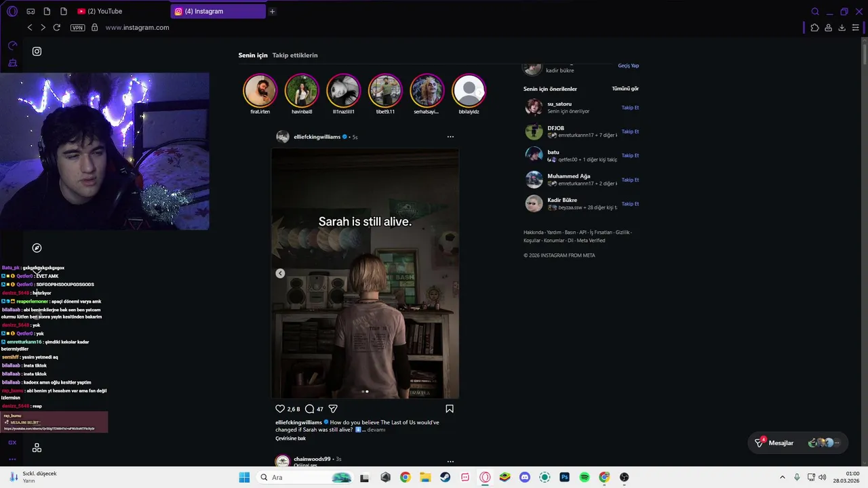
Task: Follow Muhammed Ağa with 'Takip Et'
Action: [x=630, y=180]
